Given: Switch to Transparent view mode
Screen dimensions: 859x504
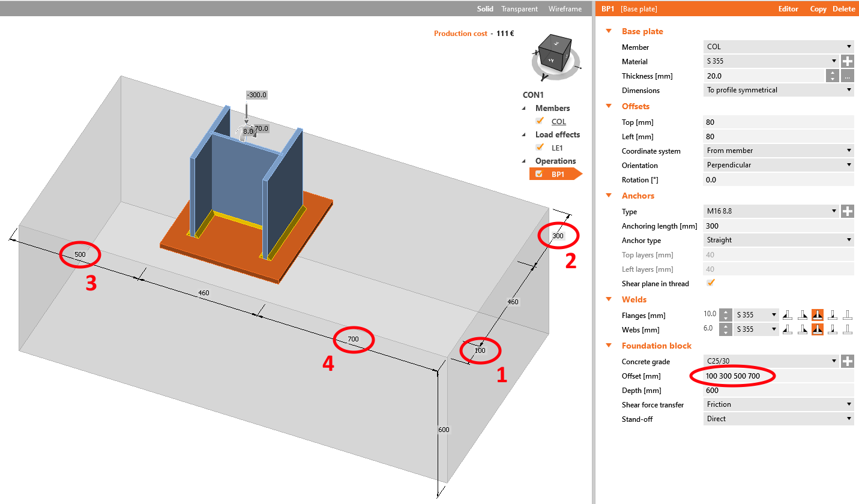Looking at the screenshot, I should pos(519,8).
